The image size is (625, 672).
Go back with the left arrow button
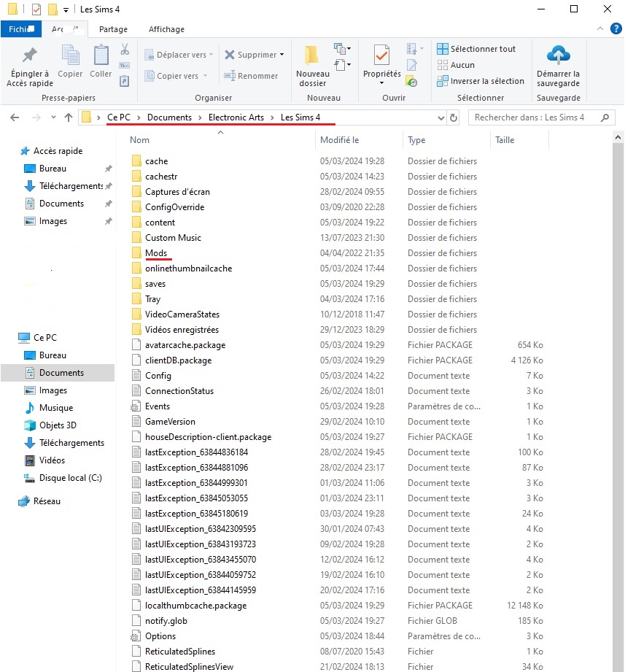pos(15,117)
